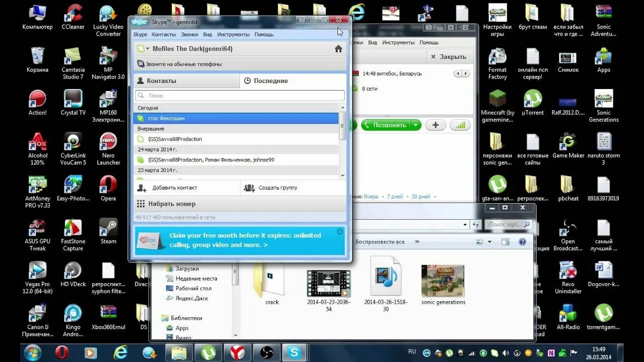This screenshot has height=362, width=644.
Task: Click the green Позвонить call button
Action: point(385,125)
